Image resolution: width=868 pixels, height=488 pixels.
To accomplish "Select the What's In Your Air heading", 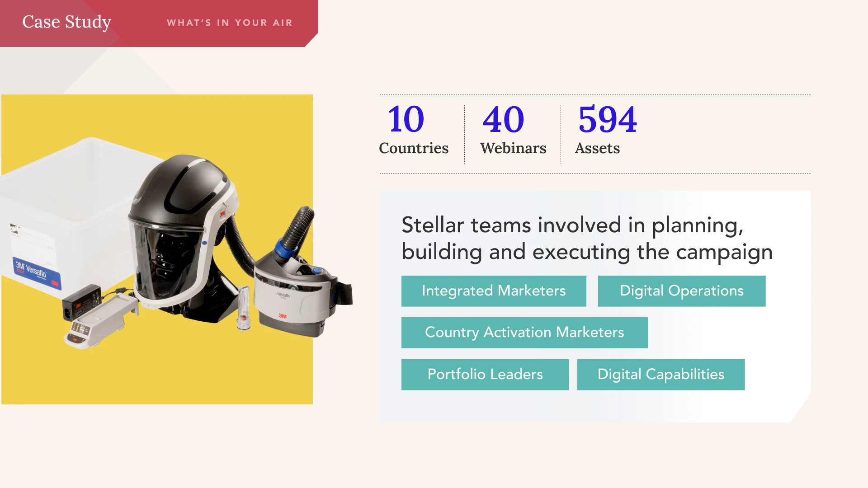I will click(x=230, y=23).
